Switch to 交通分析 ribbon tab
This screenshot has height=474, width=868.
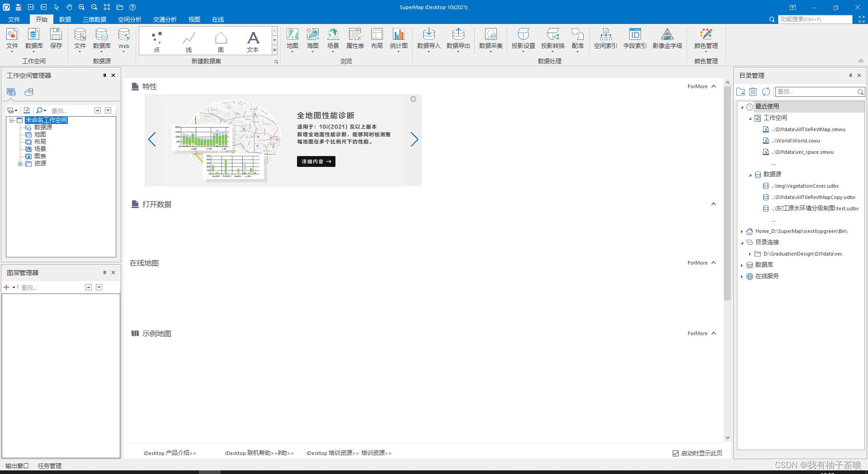[165, 19]
